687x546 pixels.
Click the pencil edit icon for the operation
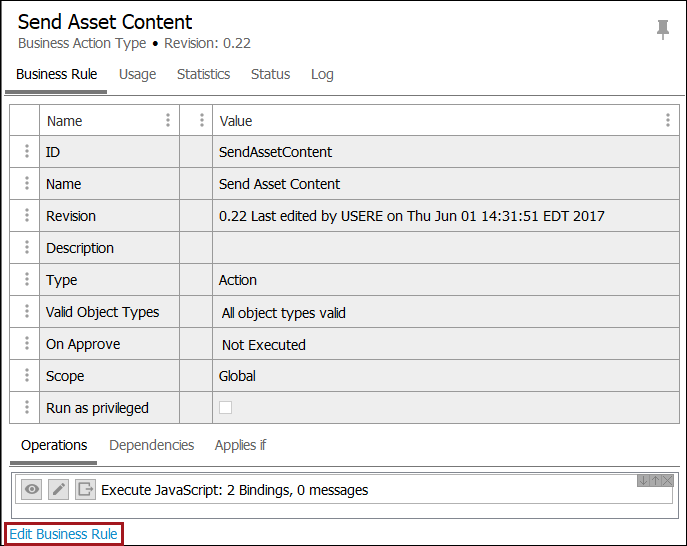[x=59, y=490]
